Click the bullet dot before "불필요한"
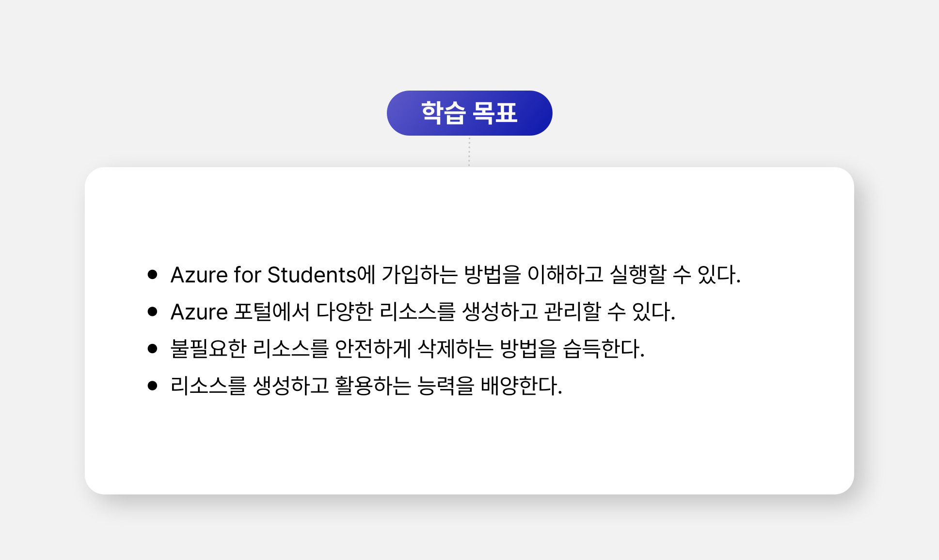This screenshot has height=560, width=939. 153,348
